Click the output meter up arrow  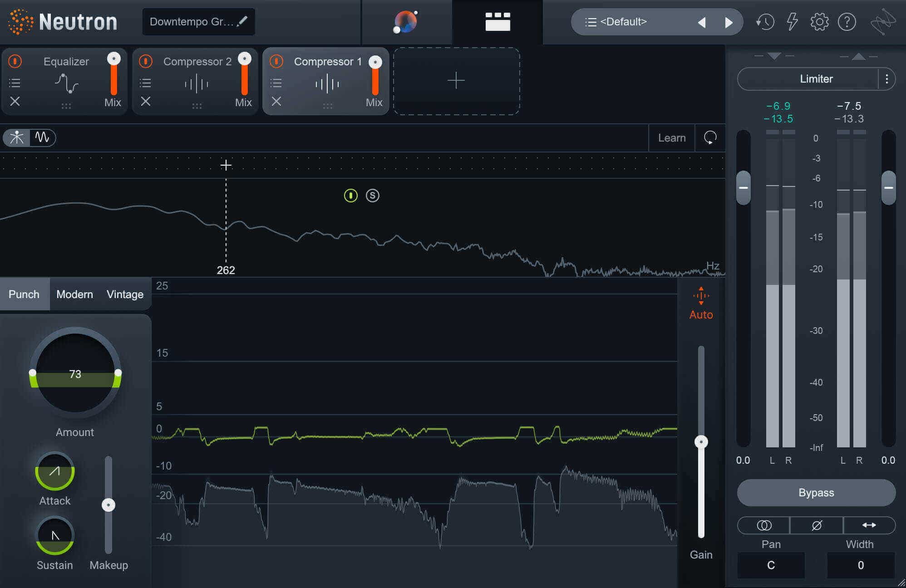[x=858, y=56]
